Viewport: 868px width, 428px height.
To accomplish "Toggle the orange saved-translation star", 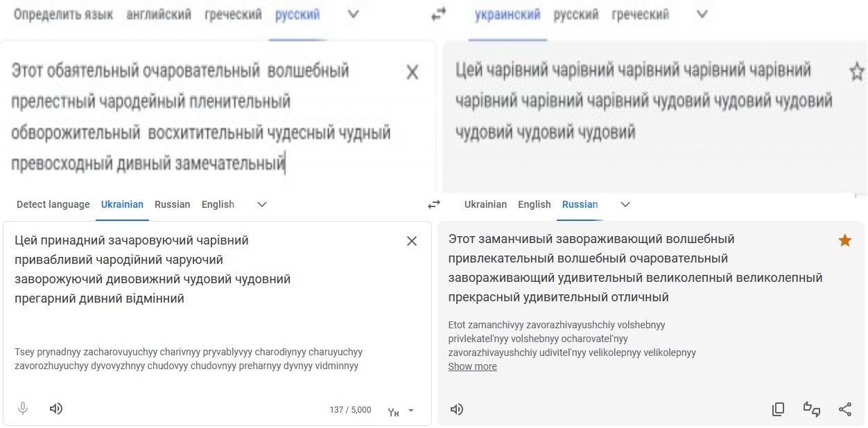I will pos(845,240).
